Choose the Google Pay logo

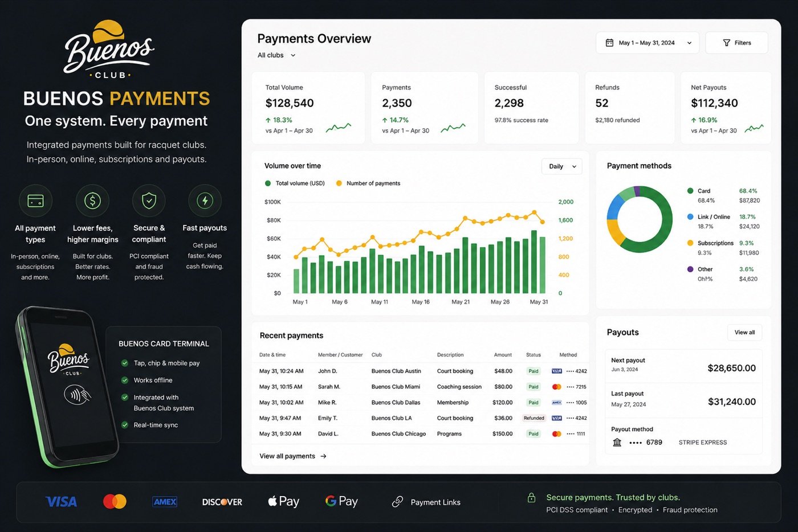(341, 501)
